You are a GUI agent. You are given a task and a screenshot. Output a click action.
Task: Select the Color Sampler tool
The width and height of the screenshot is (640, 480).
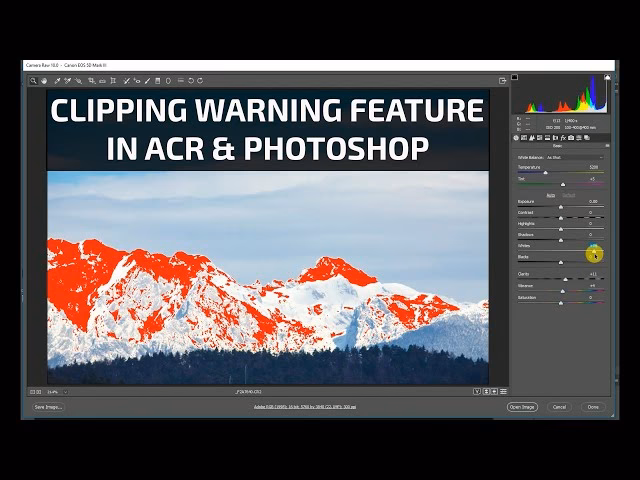[x=68, y=81]
